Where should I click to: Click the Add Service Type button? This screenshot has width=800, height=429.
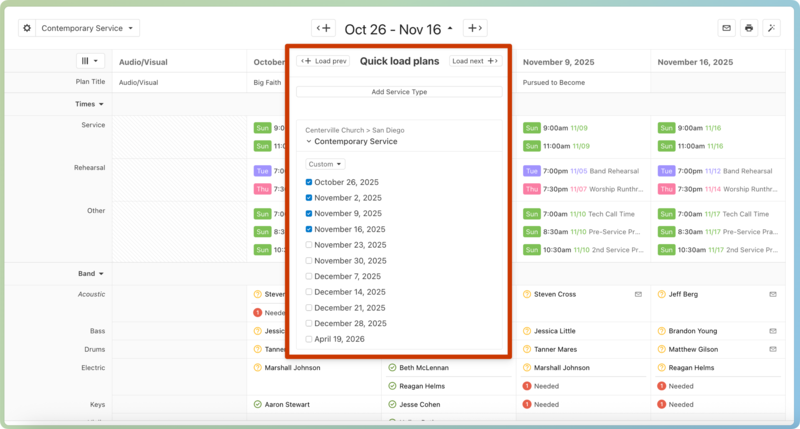coord(399,92)
